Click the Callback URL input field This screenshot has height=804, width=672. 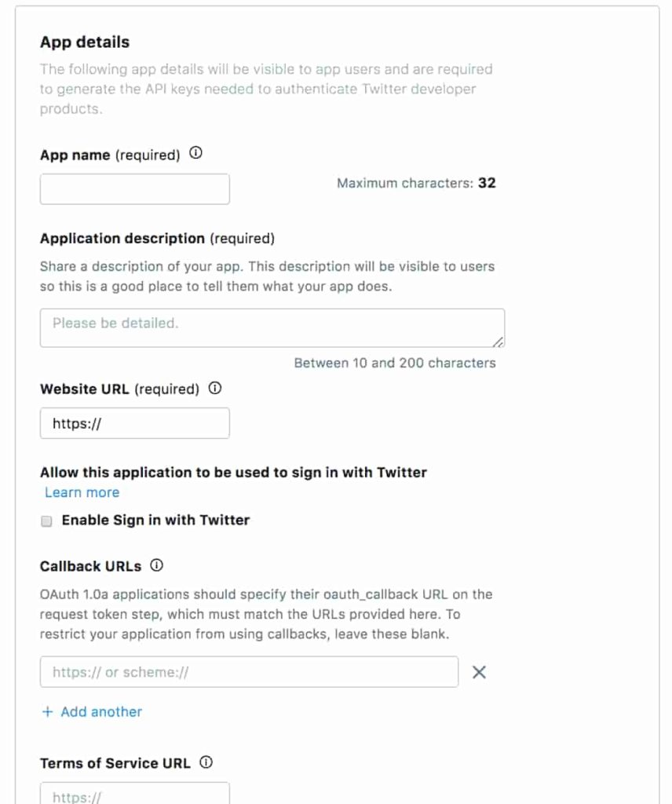[249, 672]
